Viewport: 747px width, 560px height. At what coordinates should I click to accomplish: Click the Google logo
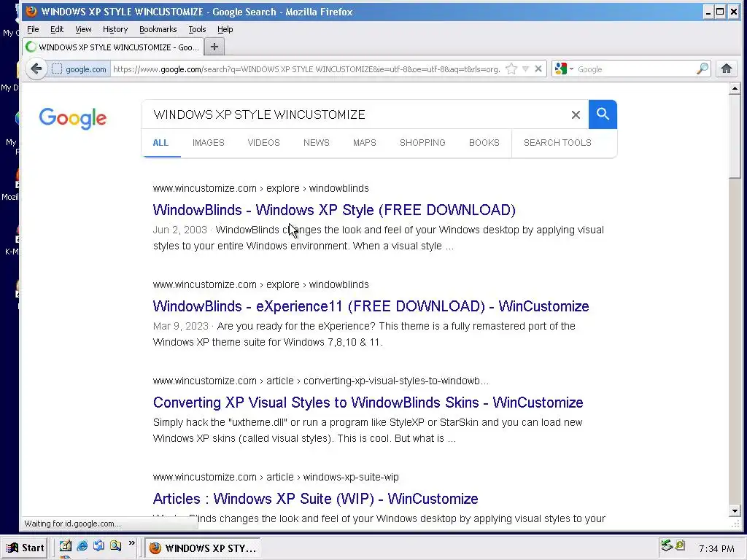[x=73, y=118]
